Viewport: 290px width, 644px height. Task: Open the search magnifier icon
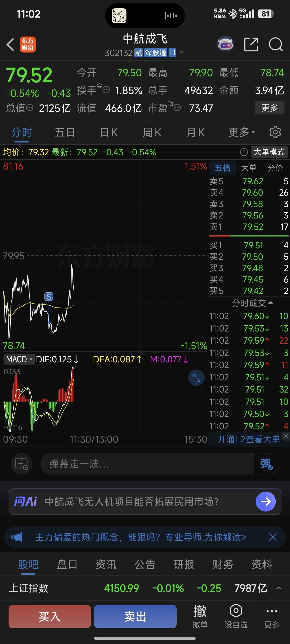click(276, 44)
